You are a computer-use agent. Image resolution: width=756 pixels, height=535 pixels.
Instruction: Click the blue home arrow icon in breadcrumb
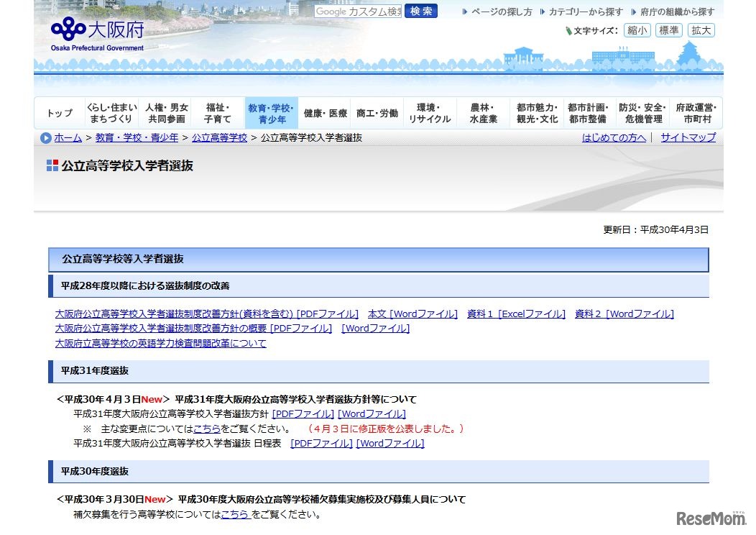point(46,138)
